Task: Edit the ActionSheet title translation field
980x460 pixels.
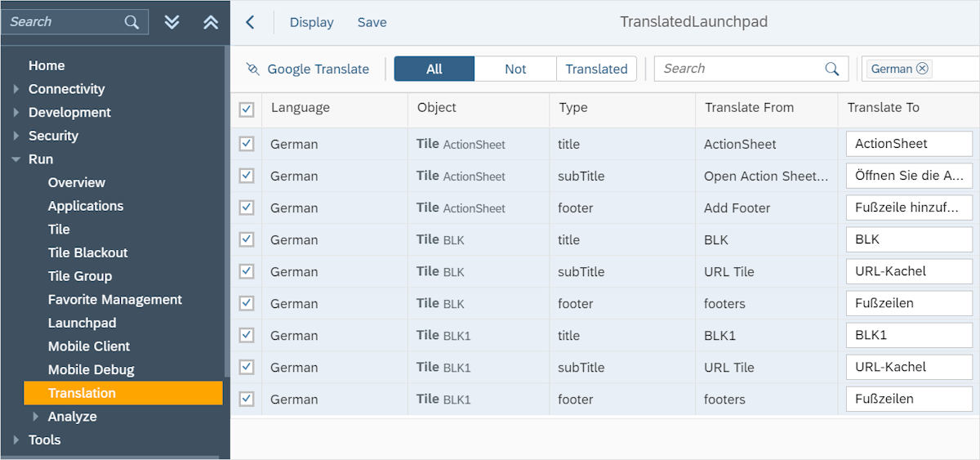Action: click(909, 144)
